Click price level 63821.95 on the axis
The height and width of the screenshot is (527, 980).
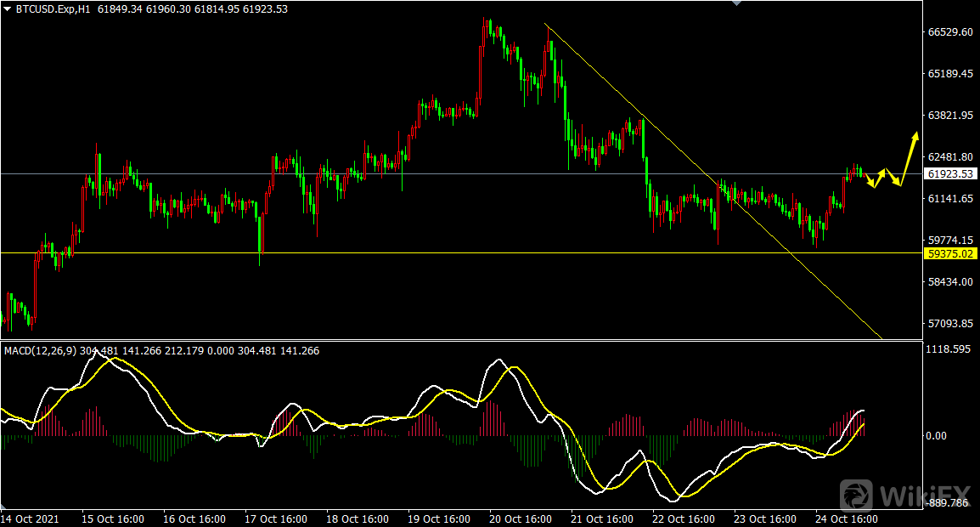pos(950,115)
